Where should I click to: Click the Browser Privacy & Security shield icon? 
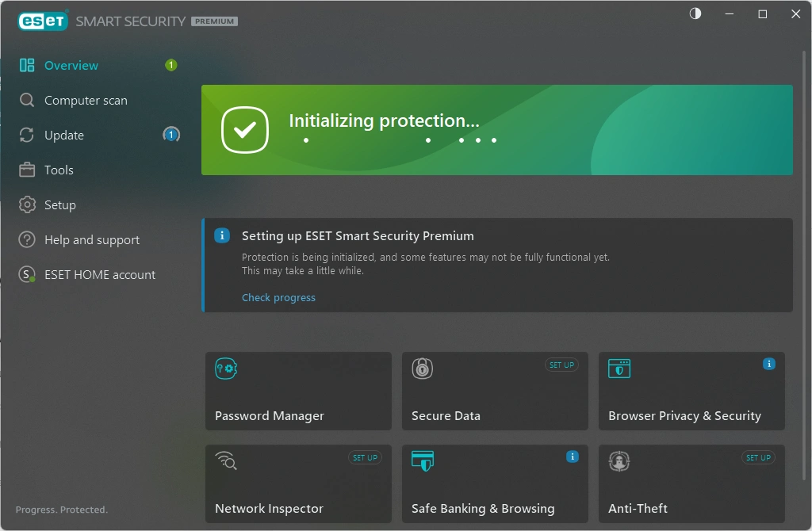[619, 369]
